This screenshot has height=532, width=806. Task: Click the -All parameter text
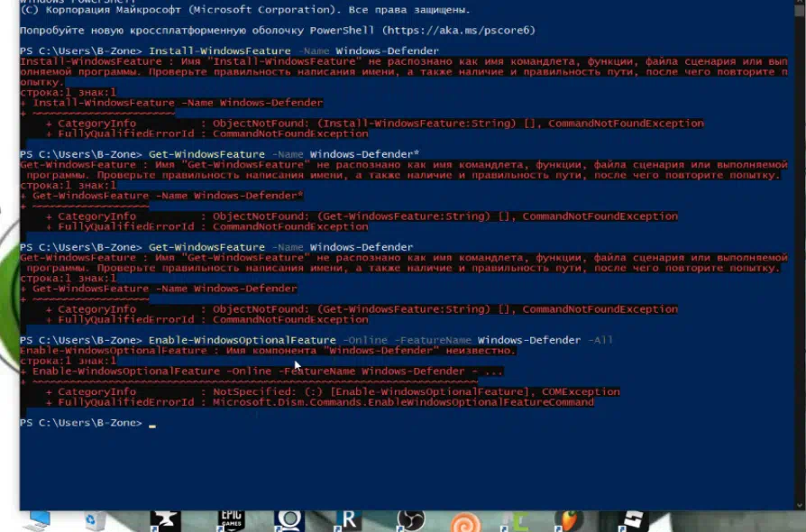(x=600, y=340)
